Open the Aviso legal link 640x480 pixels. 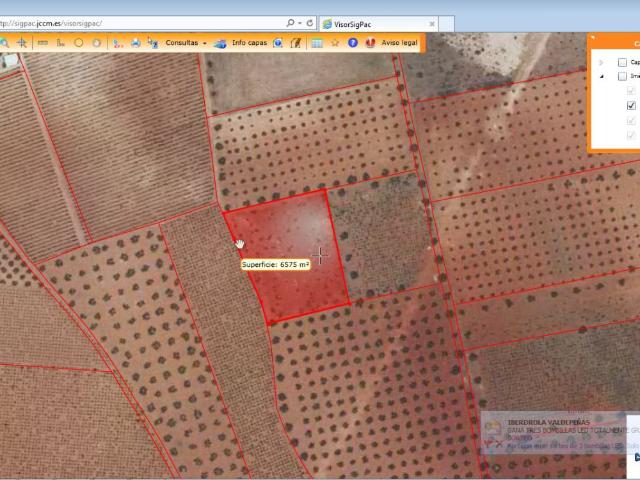coord(400,43)
